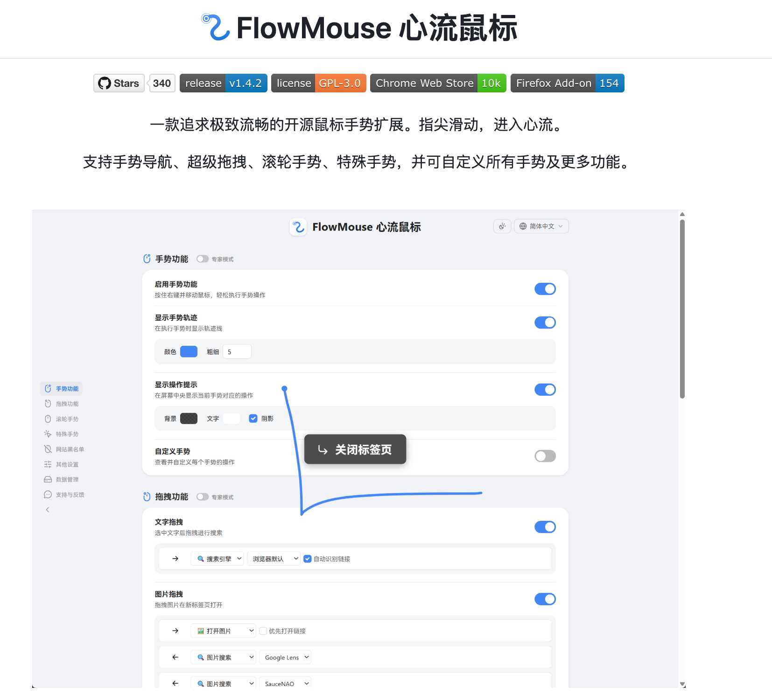Open the white 文字 color swatch

232,419
